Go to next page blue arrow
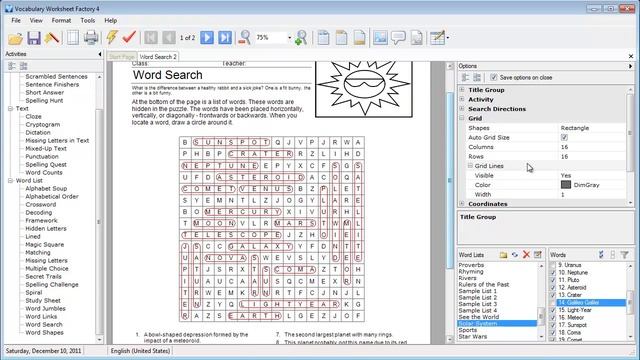 point(207,38)
